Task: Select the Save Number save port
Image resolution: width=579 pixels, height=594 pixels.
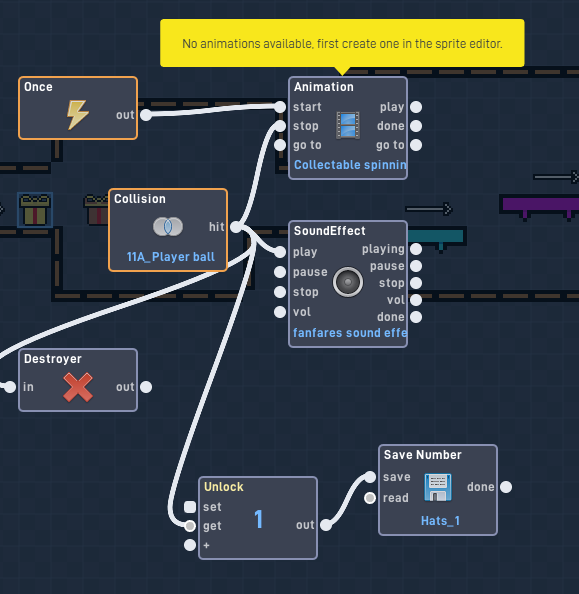Action: pos(370,477)
